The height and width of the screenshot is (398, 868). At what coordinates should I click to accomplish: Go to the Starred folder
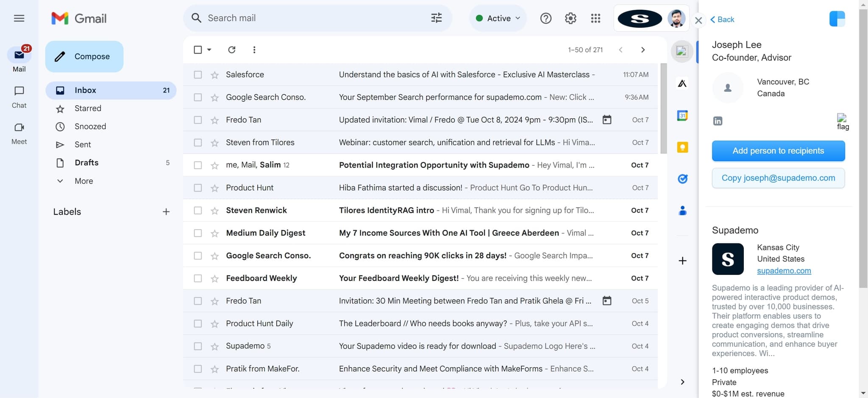point(88,108)
